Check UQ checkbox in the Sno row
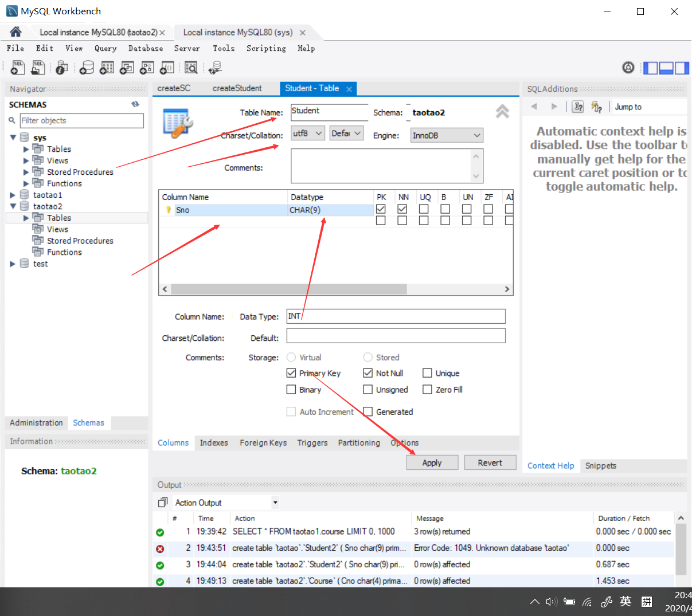This screenshot has height=616, width=692. [424, 209]
